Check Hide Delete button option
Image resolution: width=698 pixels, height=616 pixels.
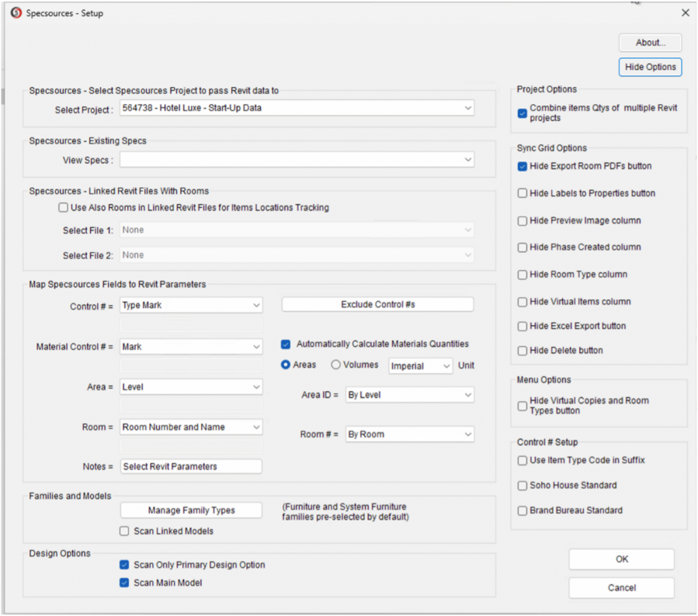click(x=523, y=351)
